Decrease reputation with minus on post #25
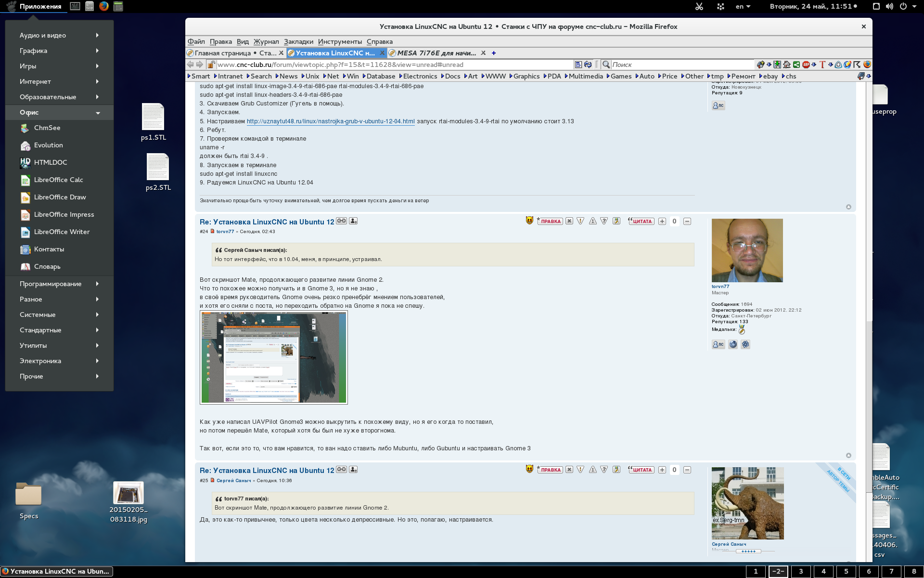Screen dimensions: 924x578 click(687, 470)
